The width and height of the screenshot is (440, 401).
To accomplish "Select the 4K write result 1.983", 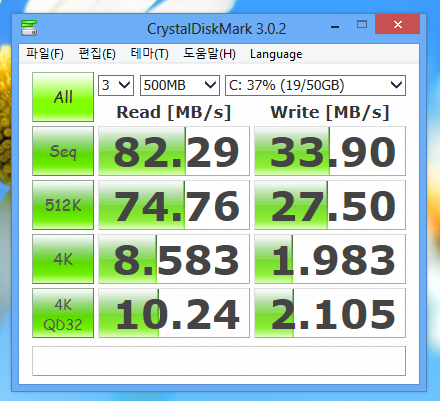I will [330, 259].
